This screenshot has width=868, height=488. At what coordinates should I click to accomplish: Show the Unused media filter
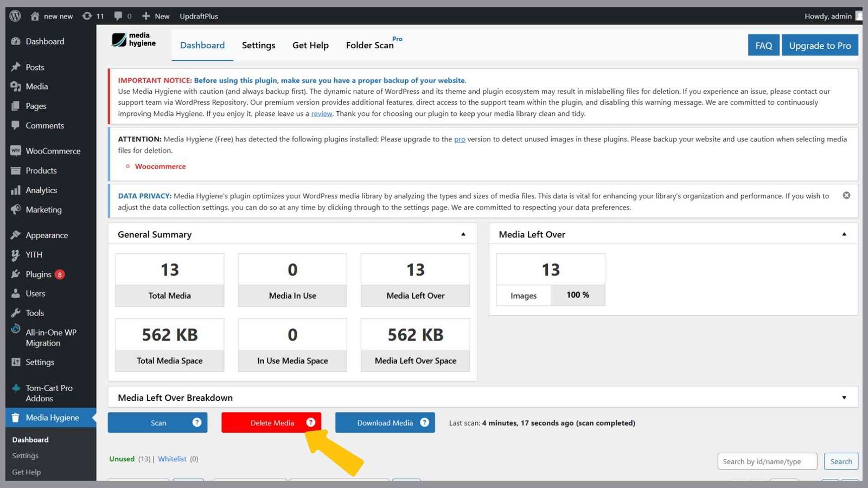pyautogui.click(x=122, y=459)
